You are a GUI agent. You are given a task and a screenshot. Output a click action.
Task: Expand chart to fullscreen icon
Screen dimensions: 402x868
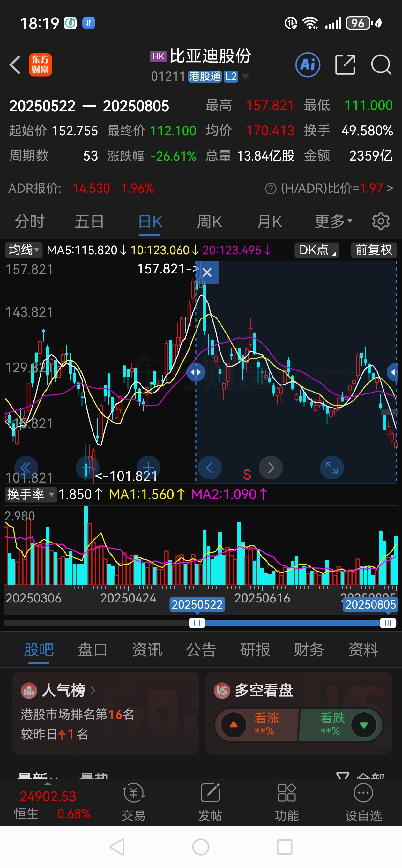(332, 468)
